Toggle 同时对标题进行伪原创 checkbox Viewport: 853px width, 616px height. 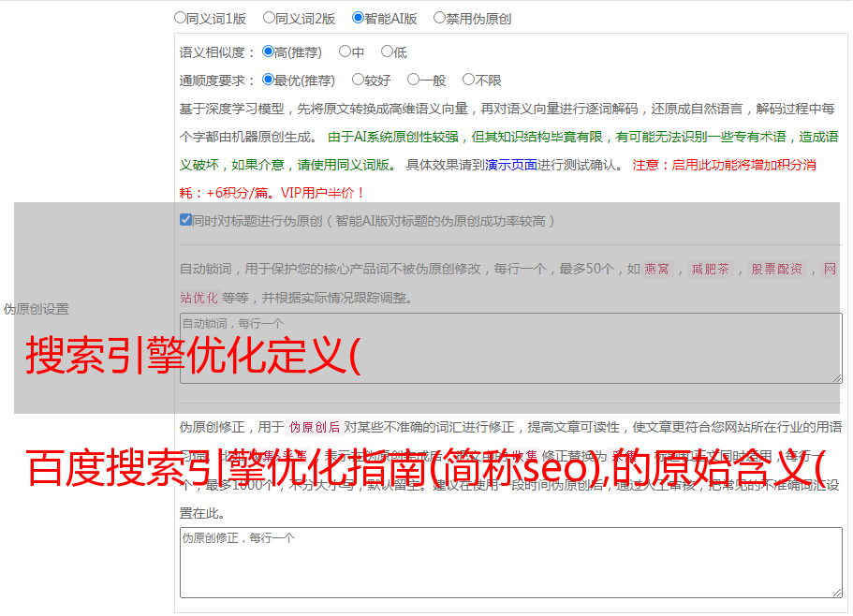[185, 220]
